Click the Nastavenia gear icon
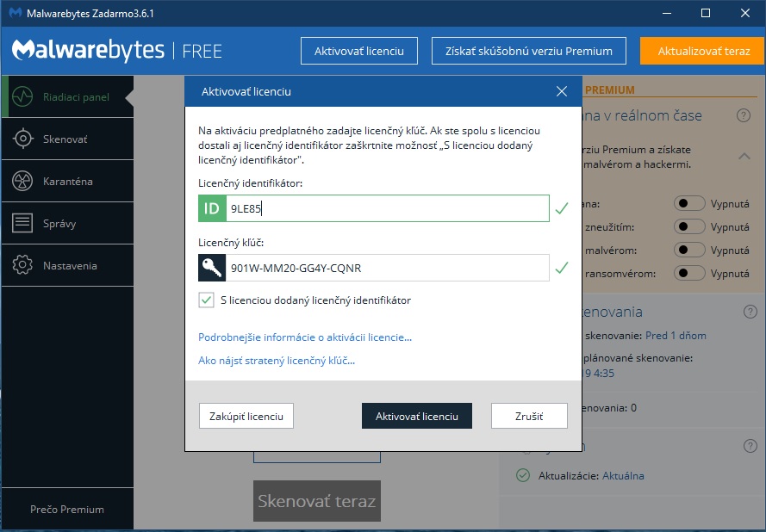Image resolution: width=766 pixels, height=532 pixels. tap(22, 266)
